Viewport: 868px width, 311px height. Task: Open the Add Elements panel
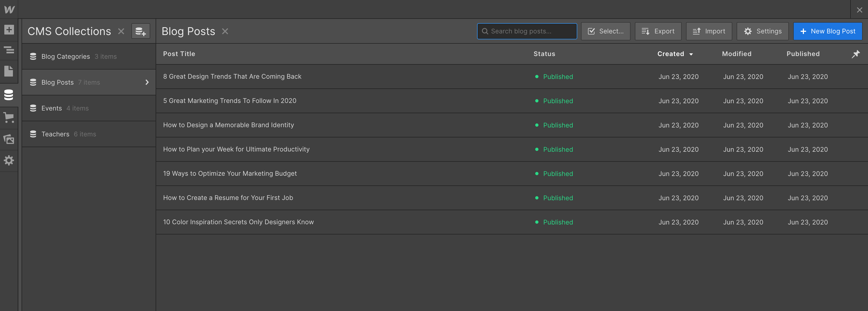pos(9,30)
